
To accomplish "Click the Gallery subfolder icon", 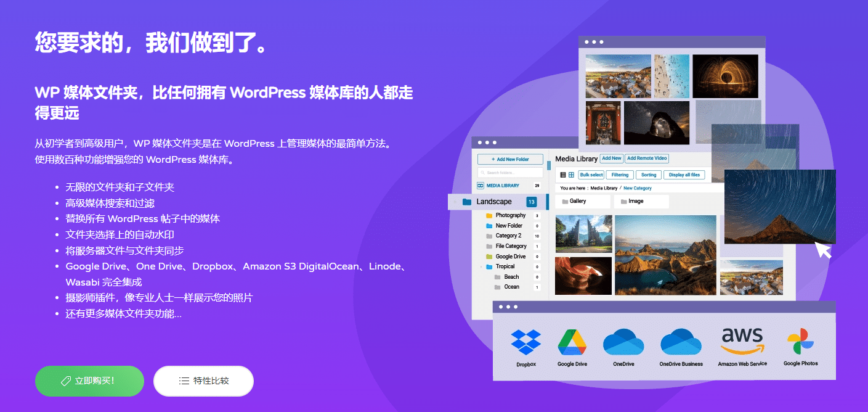I will 564,202.
